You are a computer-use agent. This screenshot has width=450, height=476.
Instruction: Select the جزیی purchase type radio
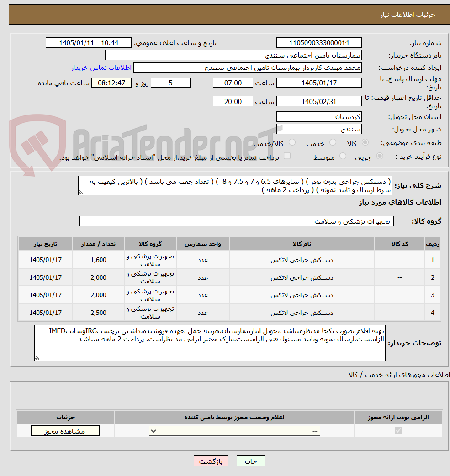coord(380,156)
